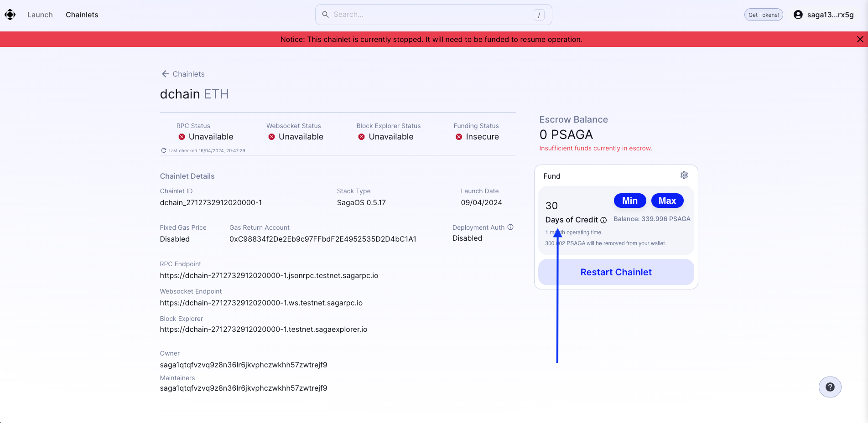Open the Launch menu item
This screenshot has width=868, height=423.
40,15
